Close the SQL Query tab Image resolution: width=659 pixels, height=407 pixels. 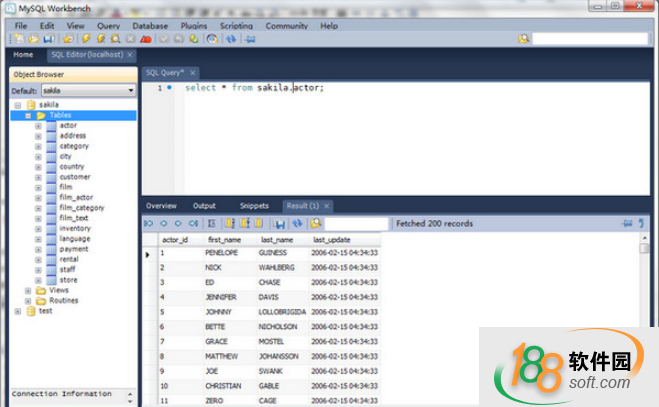click(x=193, y=73)
